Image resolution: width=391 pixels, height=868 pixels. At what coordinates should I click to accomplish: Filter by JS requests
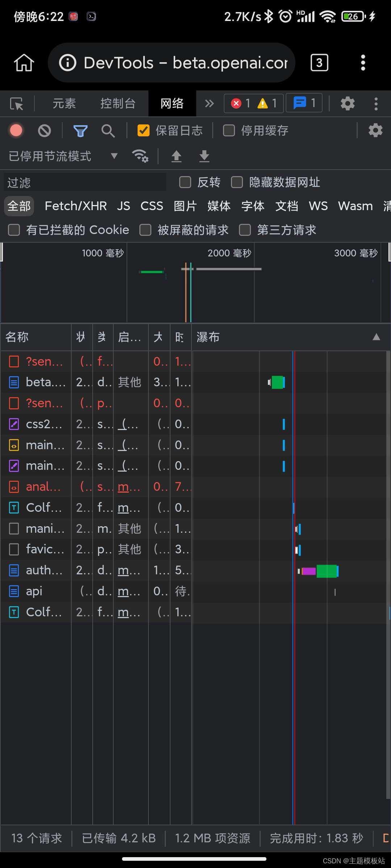coord(123,206)
